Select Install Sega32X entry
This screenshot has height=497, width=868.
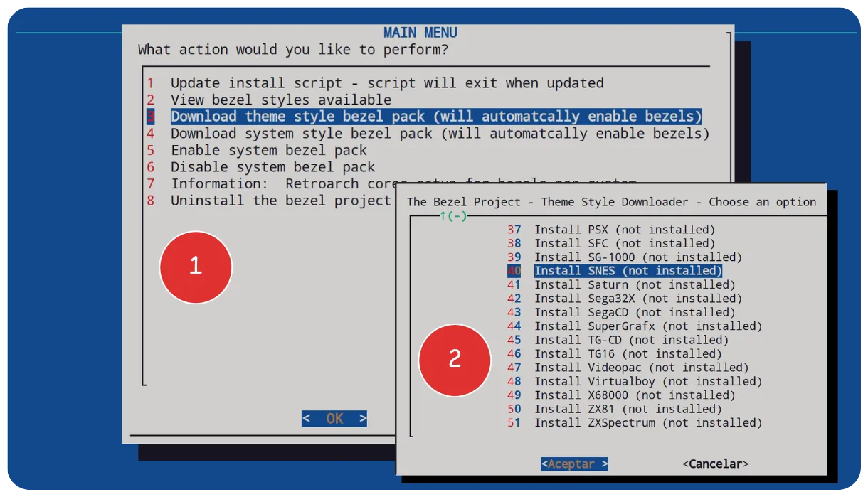[x=637, y=299]
